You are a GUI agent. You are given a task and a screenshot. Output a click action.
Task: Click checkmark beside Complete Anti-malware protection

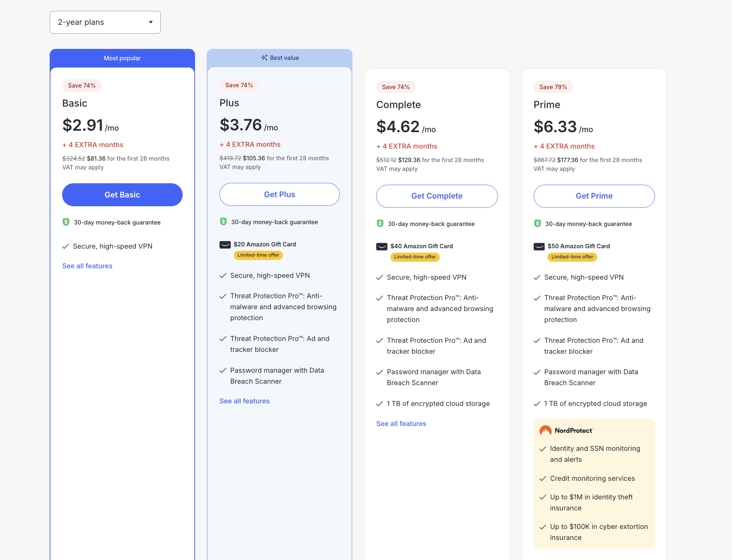coord(380,298)
